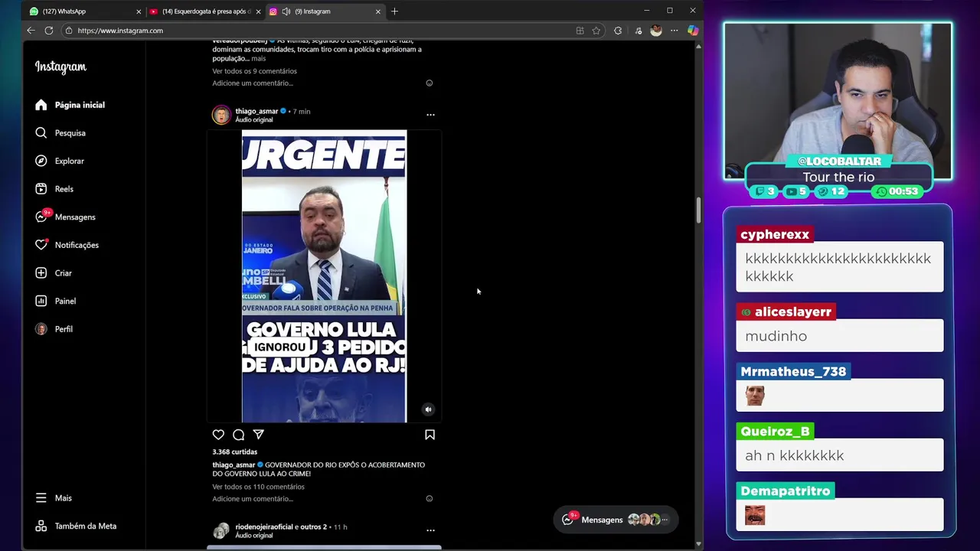
Task: Click the scrollbar up arrow
Action: 698,46
